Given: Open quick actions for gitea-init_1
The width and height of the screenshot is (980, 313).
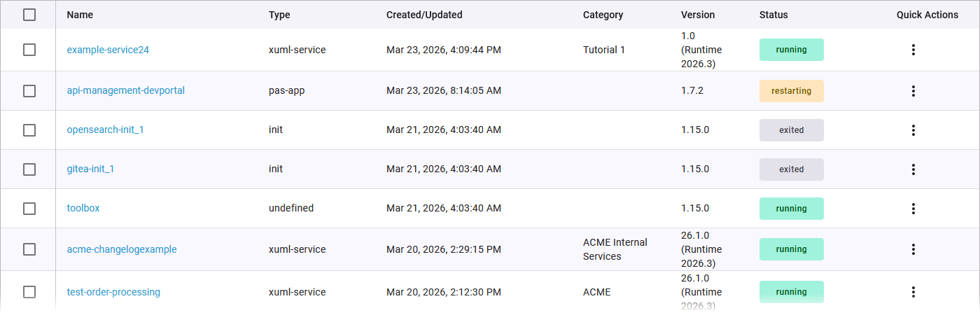Looking at the screenshot, I should (x=913, y=169).
